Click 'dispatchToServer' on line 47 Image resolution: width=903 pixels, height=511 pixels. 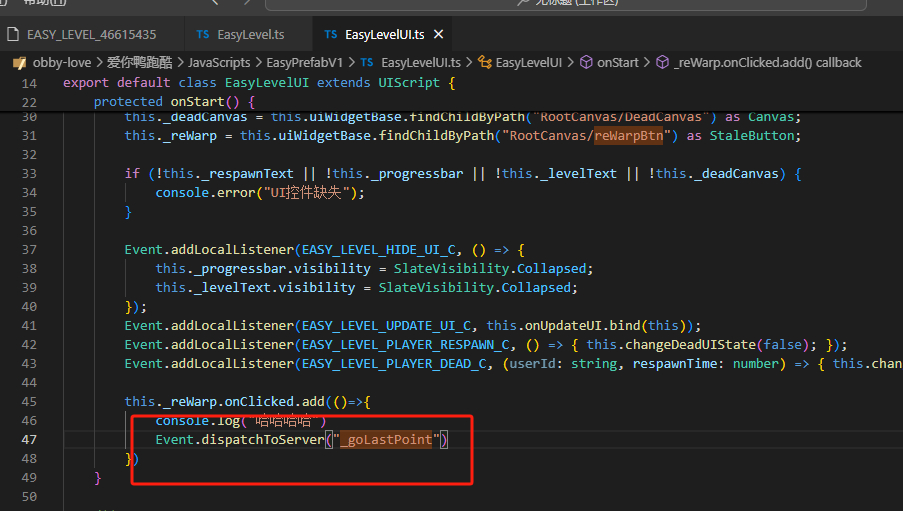(263, 440)
